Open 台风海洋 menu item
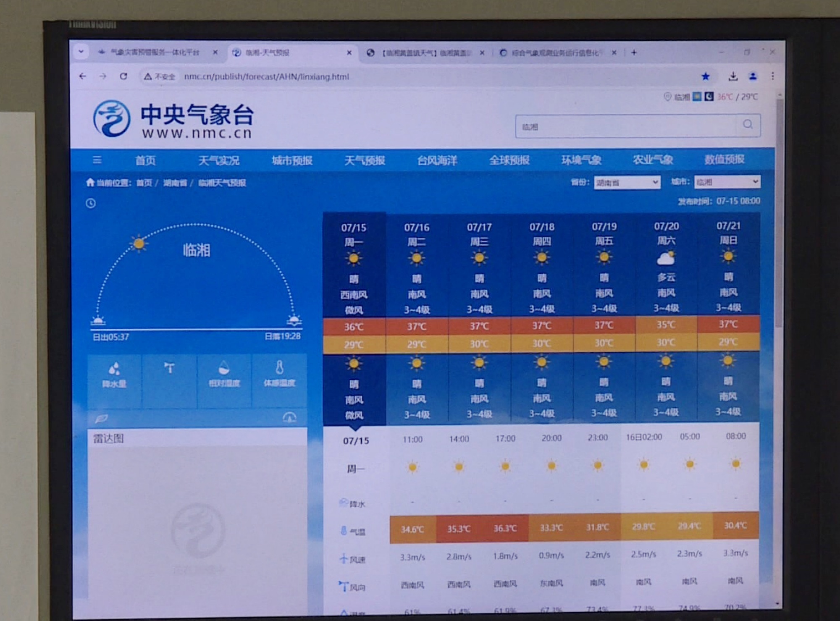Image resolution: width=840 pixels, height=621 pixels. coord(437,160)
